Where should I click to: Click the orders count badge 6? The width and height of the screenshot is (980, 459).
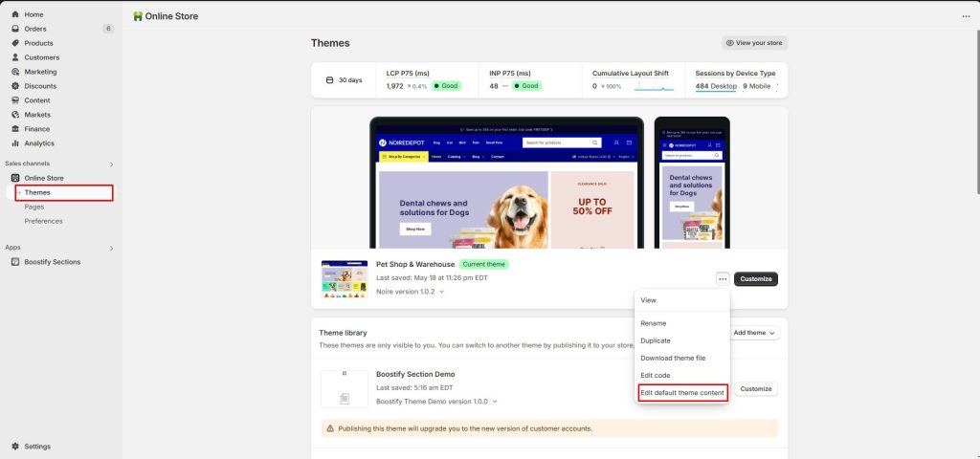108,29
